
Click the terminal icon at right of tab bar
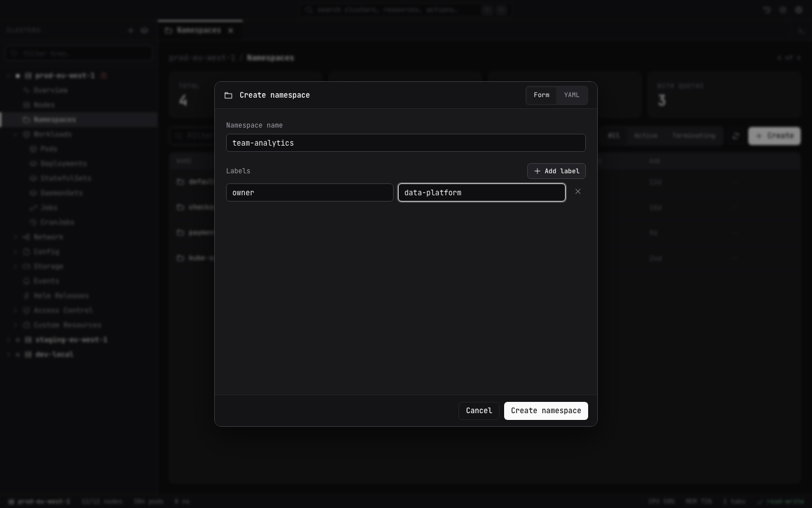click(x=801, y=30)
